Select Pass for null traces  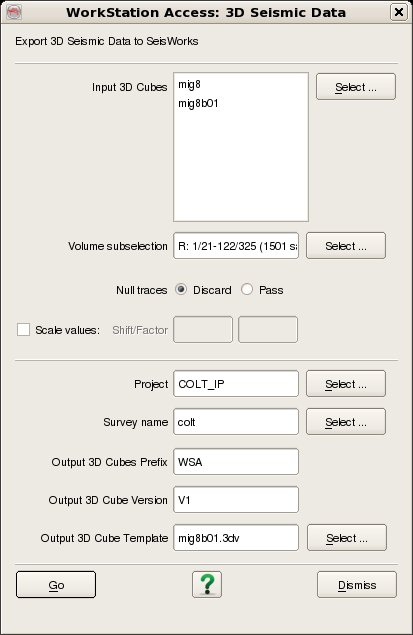click(x=247, y=290)
